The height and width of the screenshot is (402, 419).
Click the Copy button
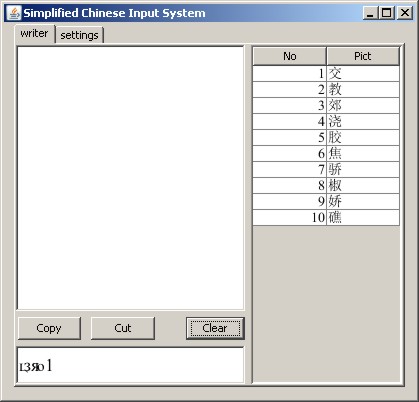pos(49,328)
